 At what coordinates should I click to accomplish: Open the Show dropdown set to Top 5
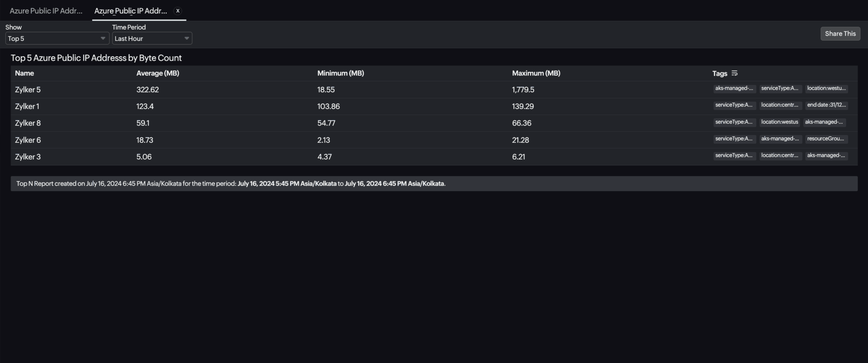point(57,38)
